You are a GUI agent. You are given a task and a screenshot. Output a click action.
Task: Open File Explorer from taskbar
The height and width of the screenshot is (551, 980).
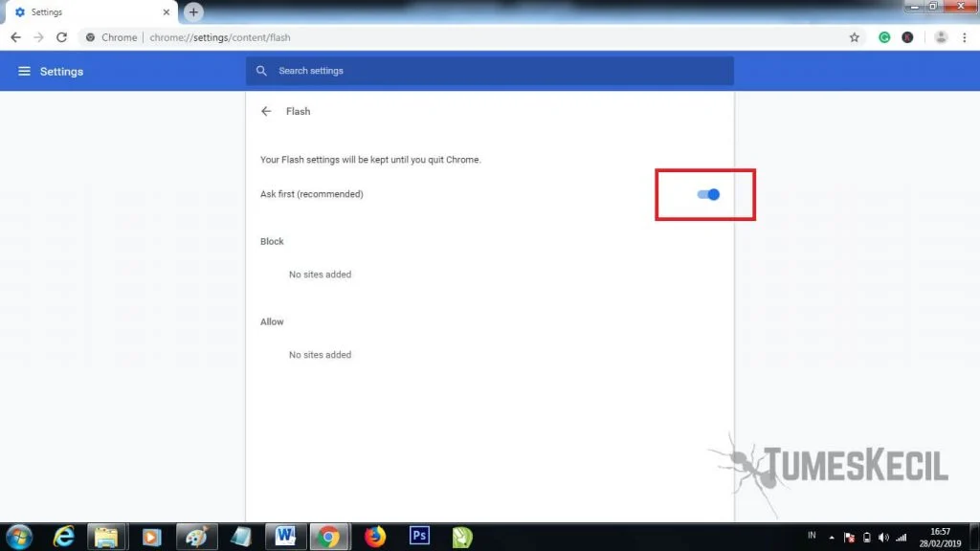[x=106, y=538]
